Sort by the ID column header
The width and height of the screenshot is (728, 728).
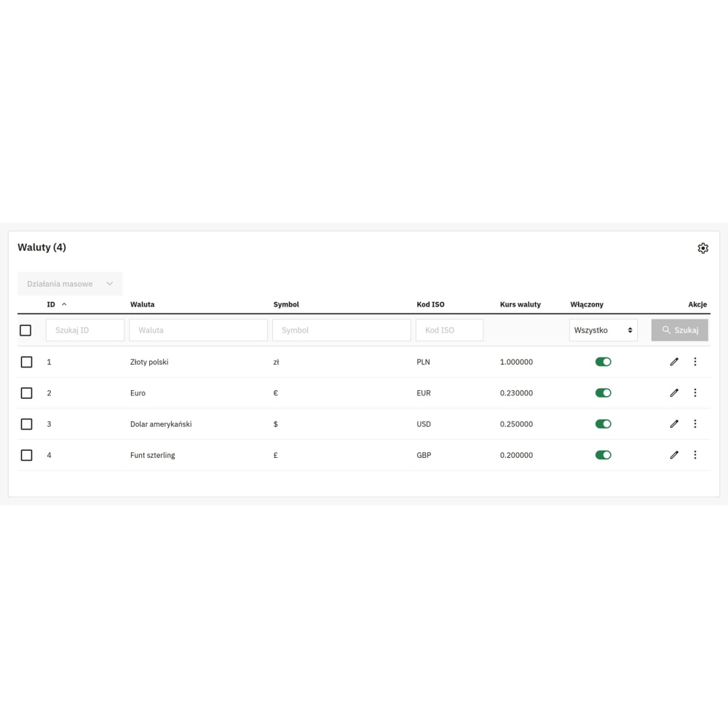pyautogui.click(x=51, y=304)
